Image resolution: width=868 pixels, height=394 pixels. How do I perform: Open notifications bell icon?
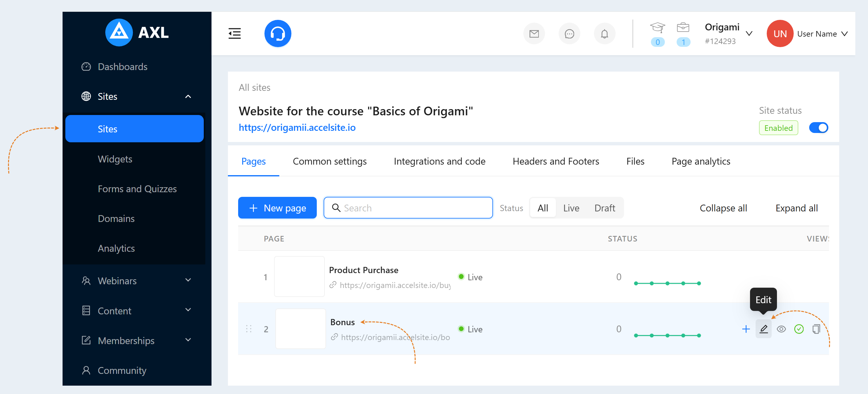pos(604,34)
